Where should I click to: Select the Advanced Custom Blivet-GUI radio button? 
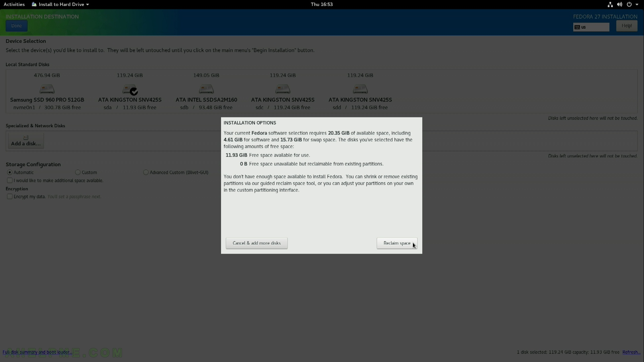[146, 172]
